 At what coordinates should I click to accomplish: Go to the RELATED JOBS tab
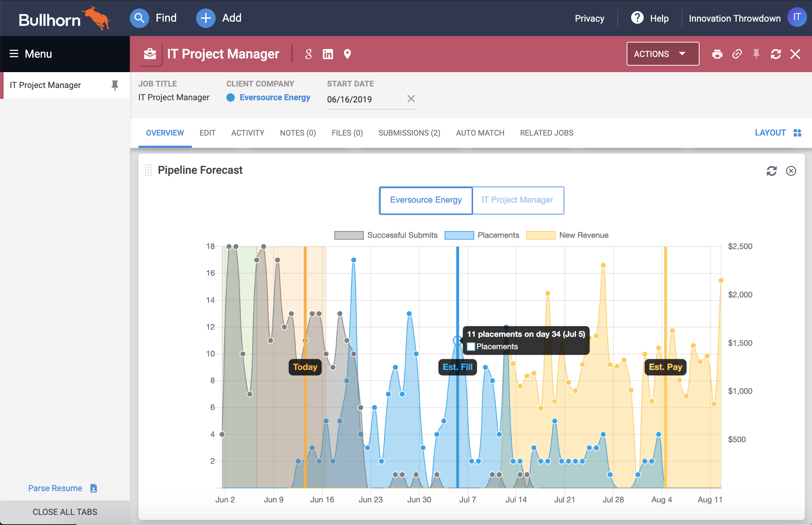click(x=547, y=133)
